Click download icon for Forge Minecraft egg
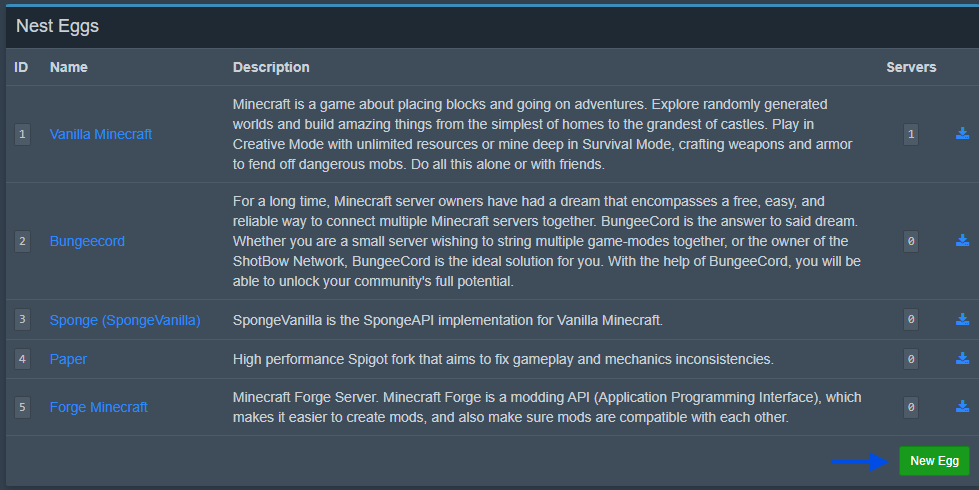Image resolution: width=979 pixels, height=490 pixels. [x=962, y=406]
